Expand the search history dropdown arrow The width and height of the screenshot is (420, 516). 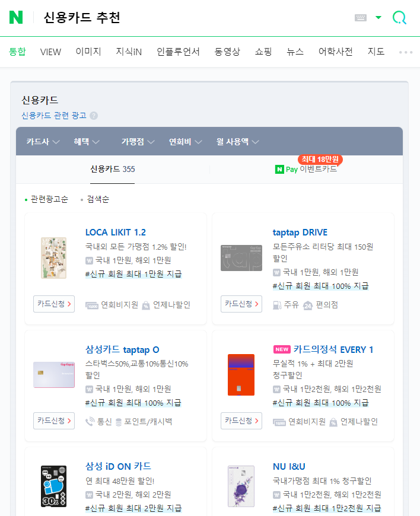click(378, 17)
